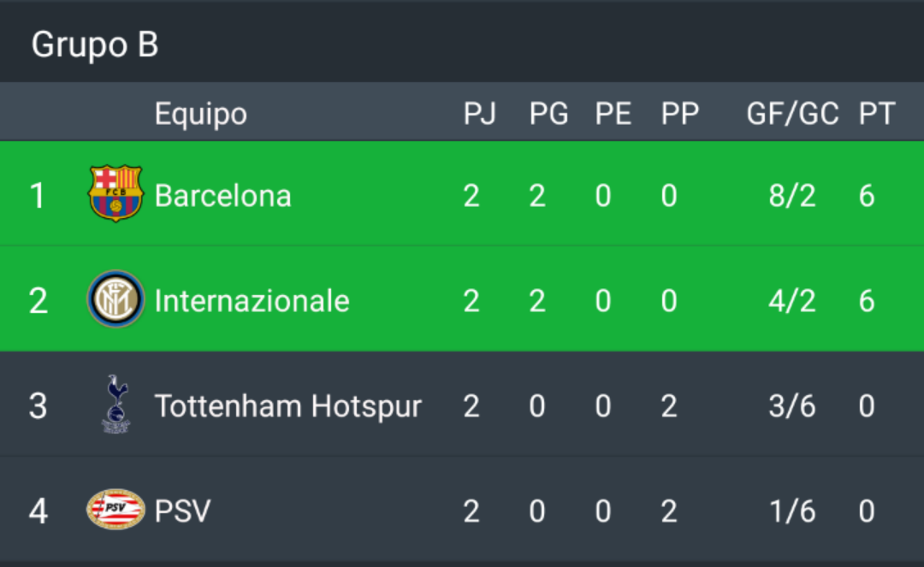Viewport: 924px width, 567px height.
Task: Click the Barcelona club crest
Action: [115, 194]
